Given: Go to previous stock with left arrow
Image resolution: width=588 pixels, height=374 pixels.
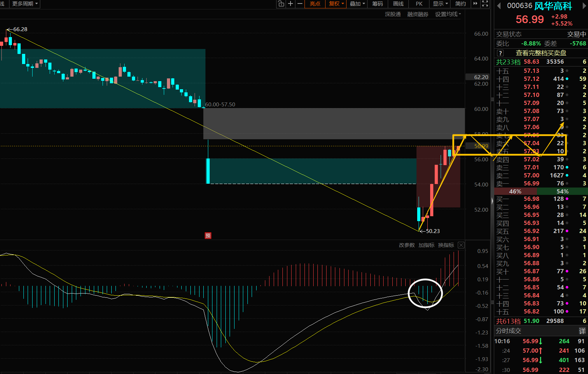Looking at the screenshot, I should [x=499, y=6].
